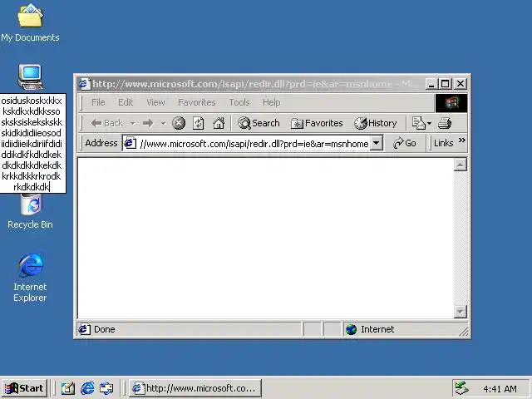Image resolution: width=532 pixels, height=399 pixels.
Task: Click the Forward arrow button
Action: (x=148, y=123)
